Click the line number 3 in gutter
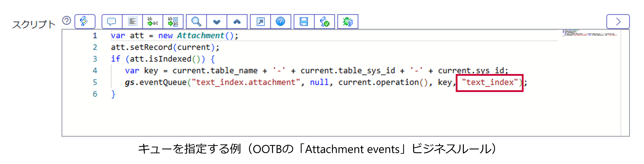This screenshot has height=164, width=644. coord(95,59)
